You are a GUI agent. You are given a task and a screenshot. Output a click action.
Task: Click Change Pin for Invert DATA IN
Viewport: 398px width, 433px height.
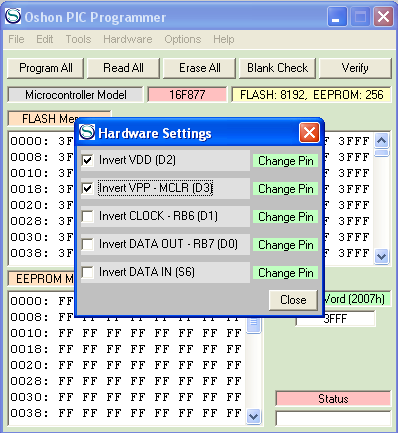[285, 273]
